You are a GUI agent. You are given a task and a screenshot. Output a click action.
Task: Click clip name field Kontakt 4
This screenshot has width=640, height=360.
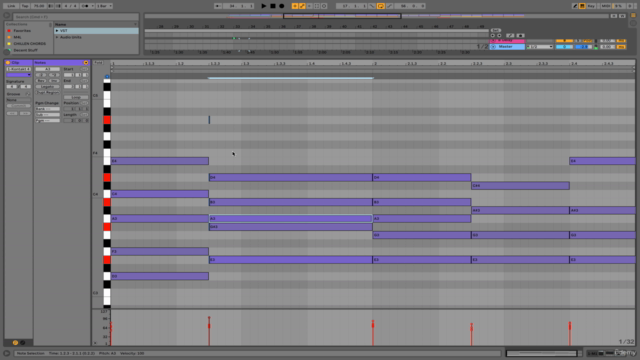pyautogui.click(x=18, y=69)
